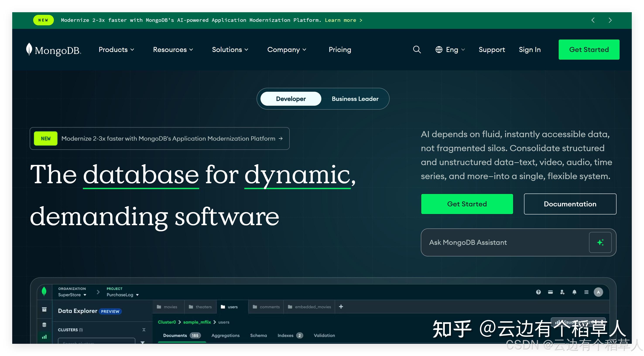Screen dimensions: 644x356
Task: Open the search icon in the navbar
Action: click(417, 50)
